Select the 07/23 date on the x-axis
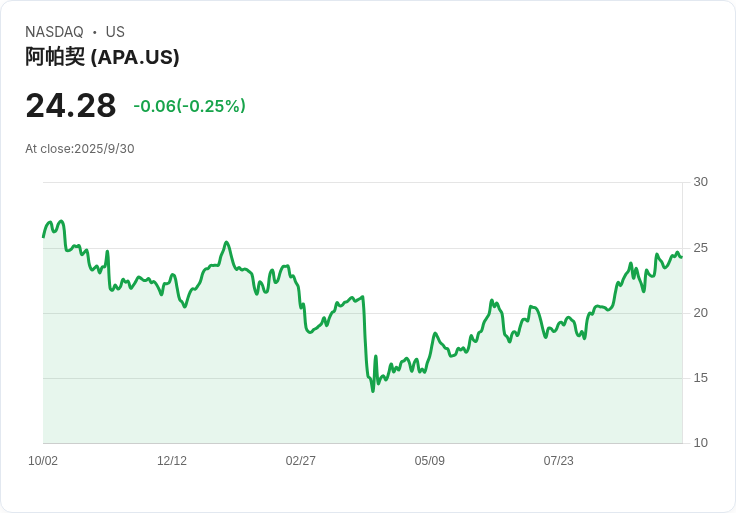 click(559, 461)
